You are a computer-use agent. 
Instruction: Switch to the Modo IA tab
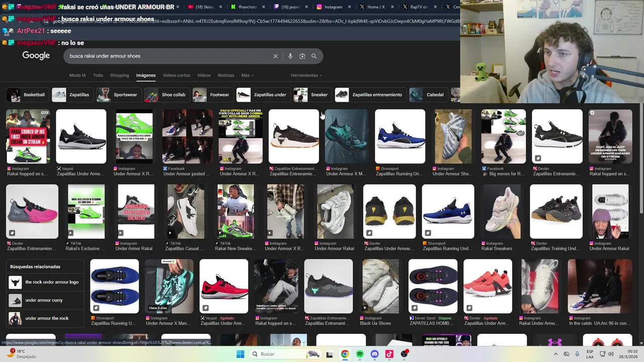click(x=77, y=75)
